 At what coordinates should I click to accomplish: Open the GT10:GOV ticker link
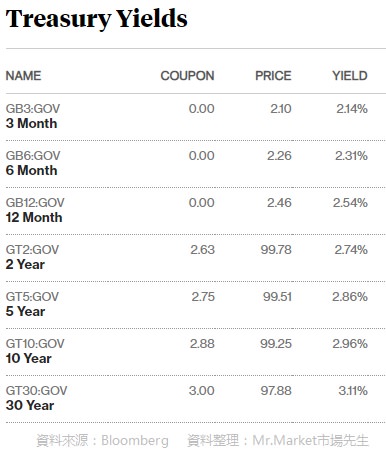[35, 344]
